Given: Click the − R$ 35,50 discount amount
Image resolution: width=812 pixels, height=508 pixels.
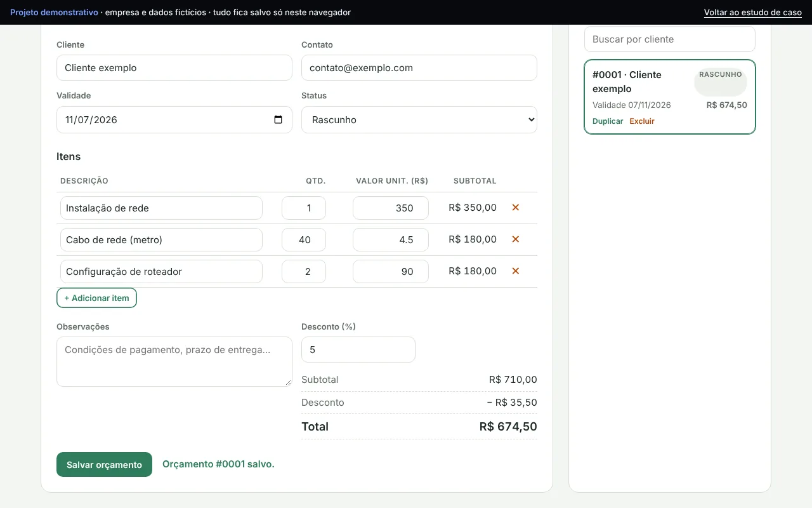Looking at the screenshot, I should click(512, 403).
